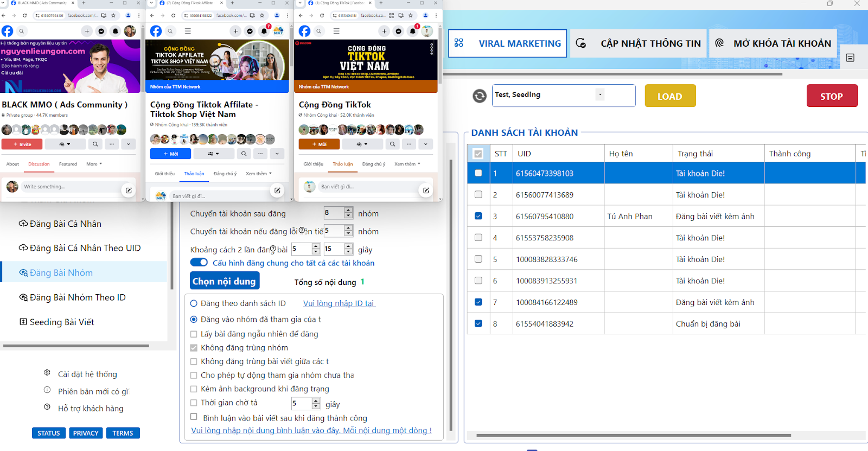Open Messenger in BLACK MMO browser window
This screenshot has height=451, width=868.
click(101, 31)
